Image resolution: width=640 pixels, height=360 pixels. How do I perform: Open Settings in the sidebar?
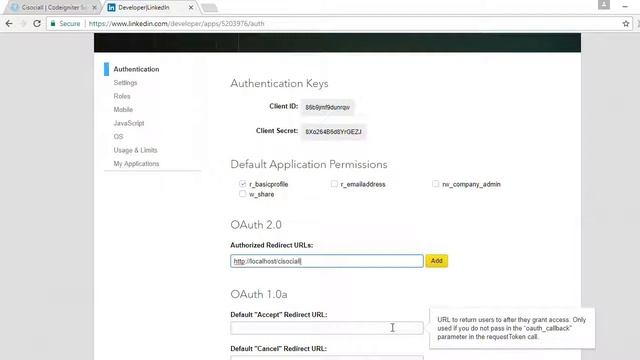pyautogui.click(x=125, y=82)
